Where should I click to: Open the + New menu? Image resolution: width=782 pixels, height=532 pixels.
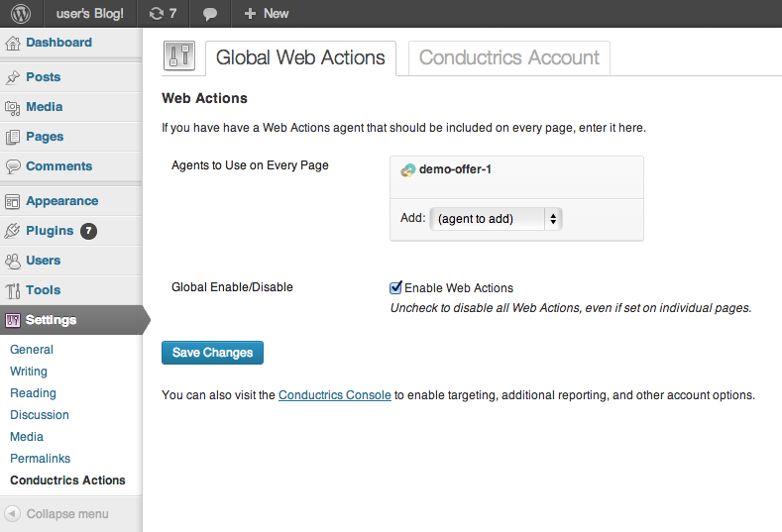point(267,14)
